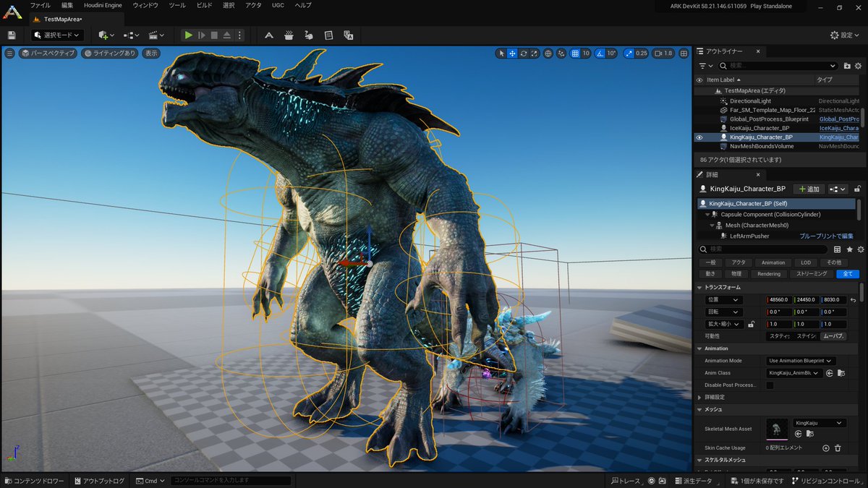Open the viewport hamburger options menu
The height and width of the screenshot is (488, 868).
pos(10,53)
